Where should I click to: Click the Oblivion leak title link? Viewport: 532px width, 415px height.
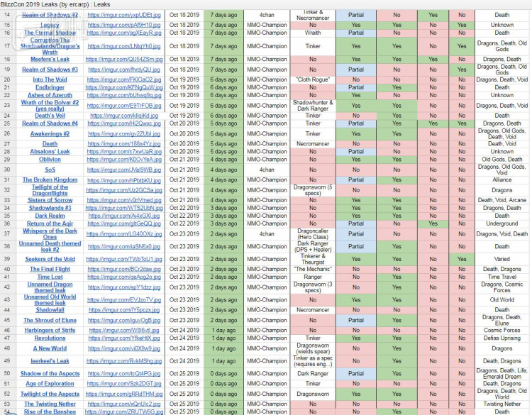50,160
